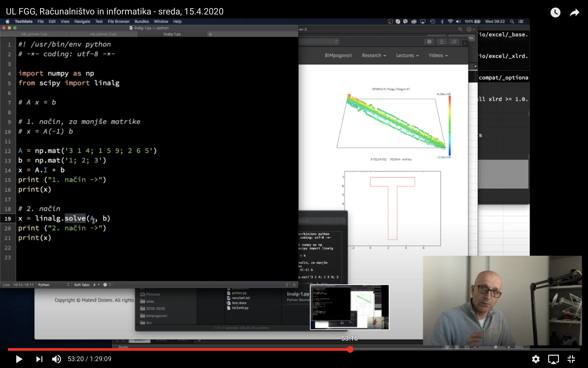Open the Python language selector dropdown
Screen dimensions: 588x368
pos(54,285)
